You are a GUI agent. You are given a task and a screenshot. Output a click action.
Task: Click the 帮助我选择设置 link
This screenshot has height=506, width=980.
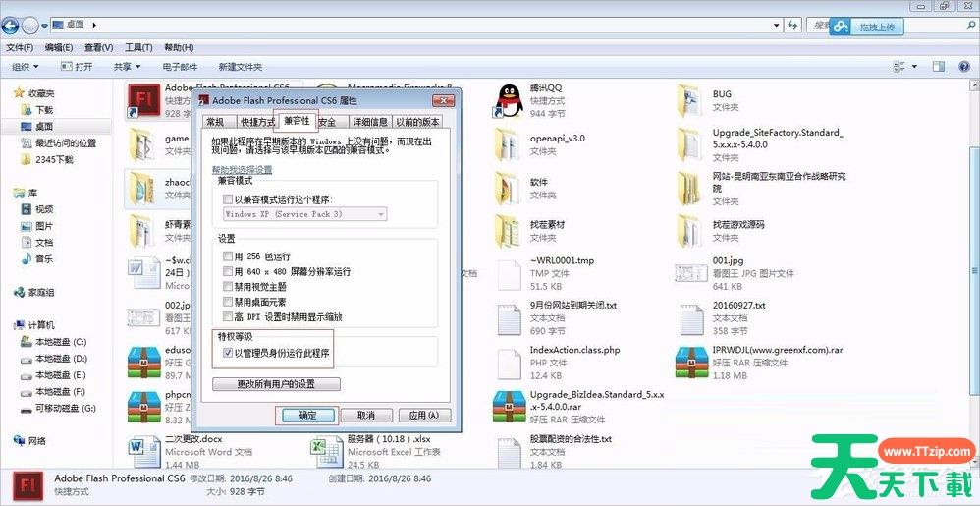pyautogui.click(x=243, y=169)
